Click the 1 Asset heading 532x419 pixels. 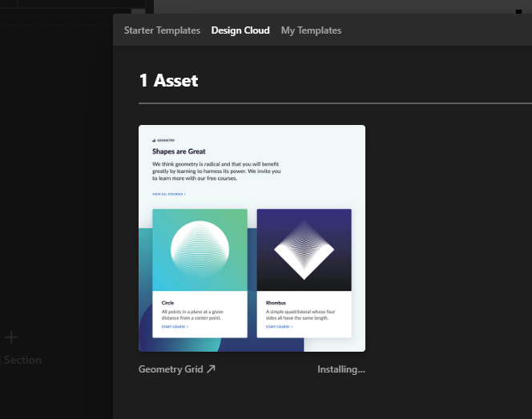click(168, 81)
